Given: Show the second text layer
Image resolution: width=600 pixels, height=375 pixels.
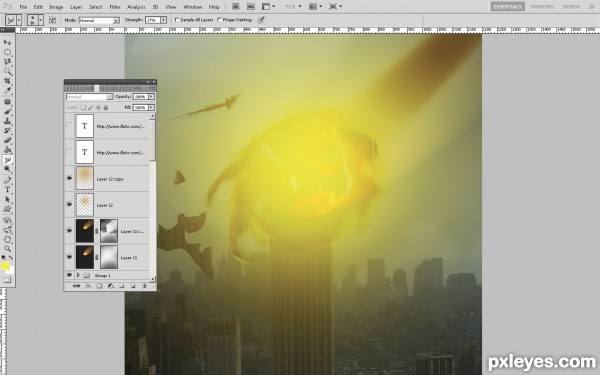Looking at the screenshot, I should pyautogui.click(x=69, y=152).
